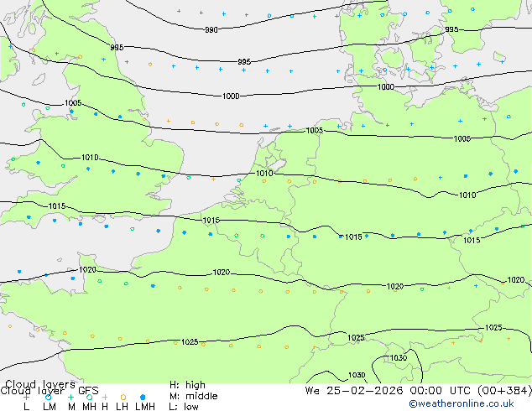532x411 pixels.
Task: Click the 1030 label inside the closed contour
Action: 399,358
